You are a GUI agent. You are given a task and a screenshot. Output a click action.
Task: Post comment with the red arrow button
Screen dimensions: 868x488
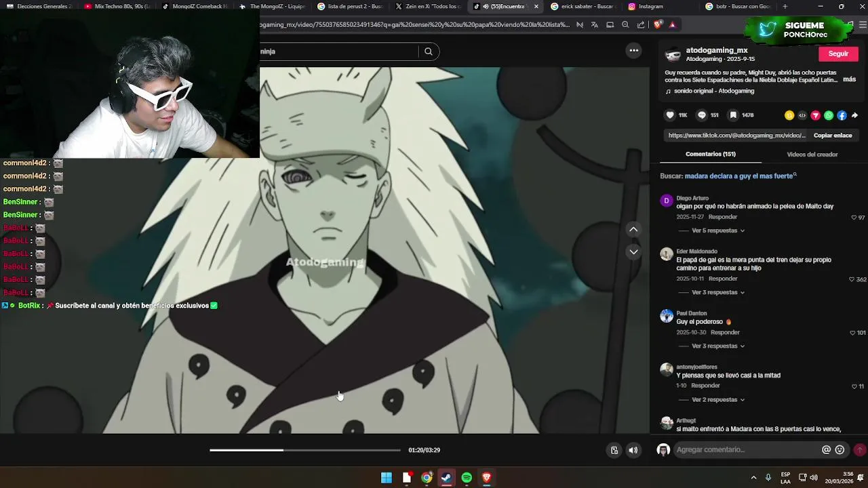click(860, 449)
